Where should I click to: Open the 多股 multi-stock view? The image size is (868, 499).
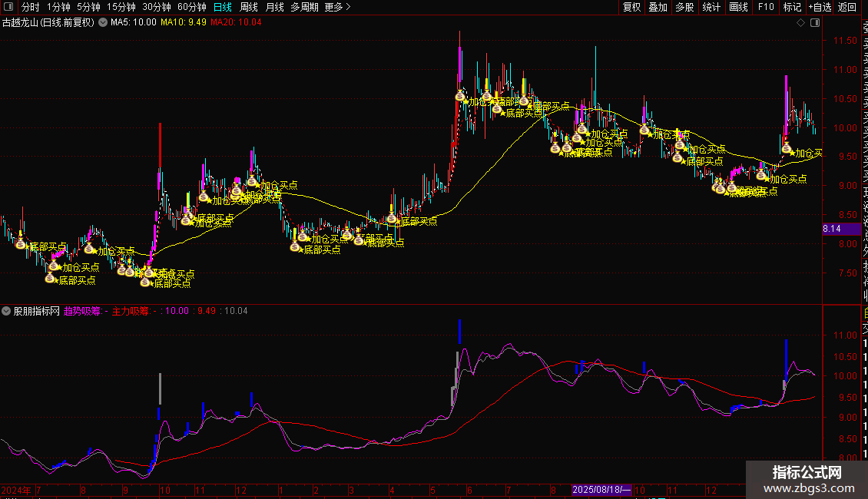pyautogui.click(x=684, y=7)
